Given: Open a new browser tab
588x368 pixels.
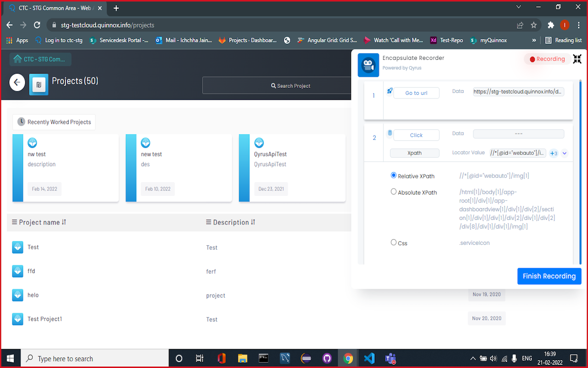Looking at the screenshot, I should click(116, 8).
